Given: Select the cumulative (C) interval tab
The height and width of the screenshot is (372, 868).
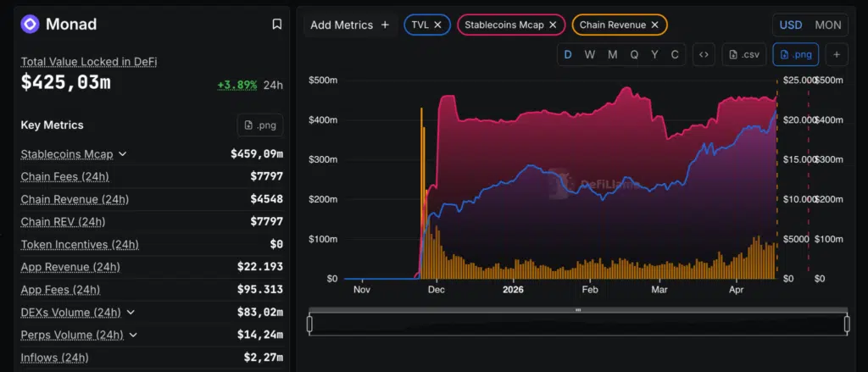Looking at the screenshot, I should (675, 55).
